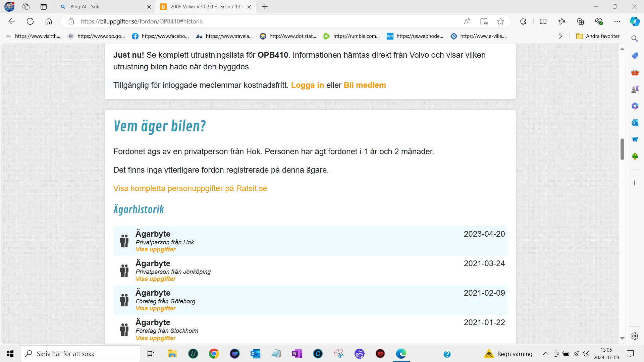
Task: Open Copilot icon in top corner
Action: tap(634, 21)
